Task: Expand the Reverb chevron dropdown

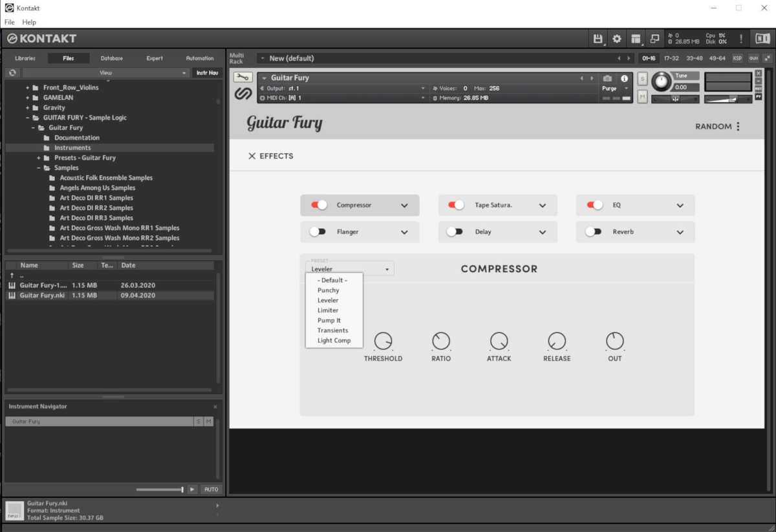Action: (680, 232)
